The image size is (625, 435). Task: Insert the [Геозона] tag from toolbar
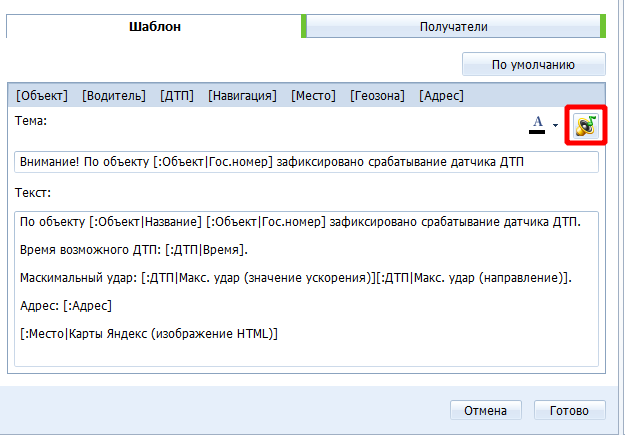point(377,96)
